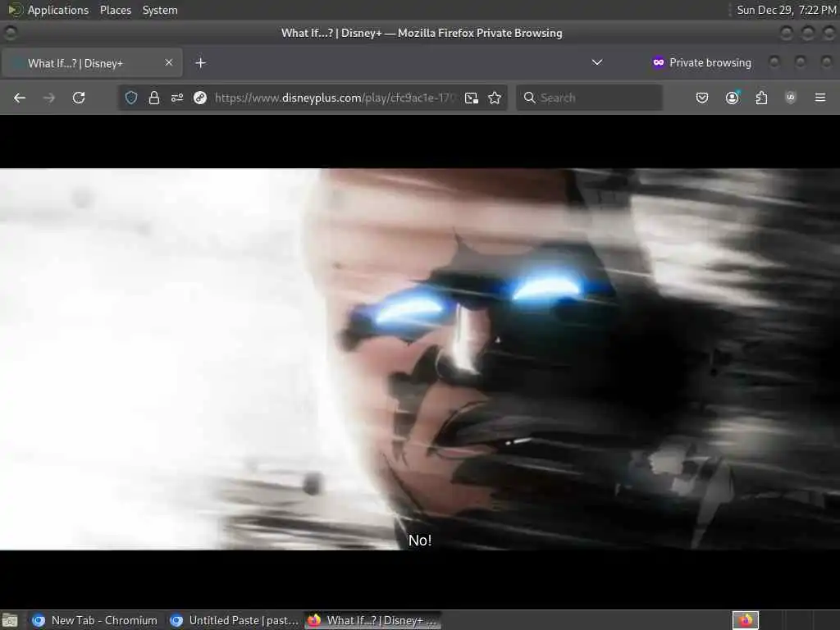The image size is (840, 630).
Task: Open the System menu
Action: pos(160,10)
